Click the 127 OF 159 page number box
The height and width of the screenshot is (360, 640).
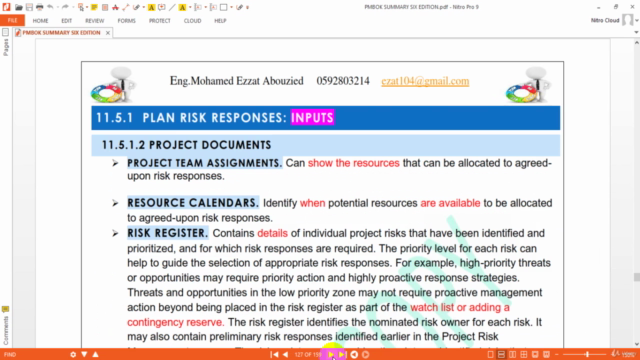tap(308, 354)
